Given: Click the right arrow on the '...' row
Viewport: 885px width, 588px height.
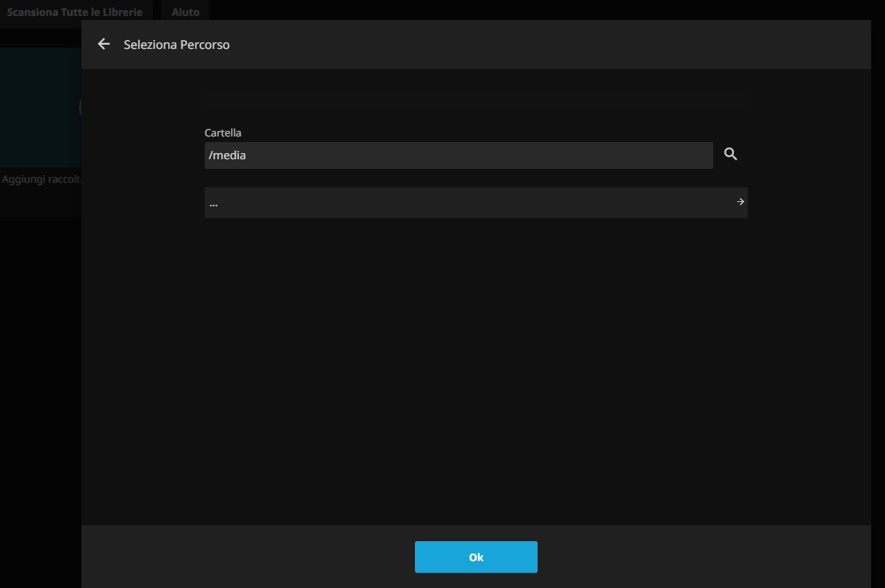Looking at the screenshot, I should coord(740,202).
